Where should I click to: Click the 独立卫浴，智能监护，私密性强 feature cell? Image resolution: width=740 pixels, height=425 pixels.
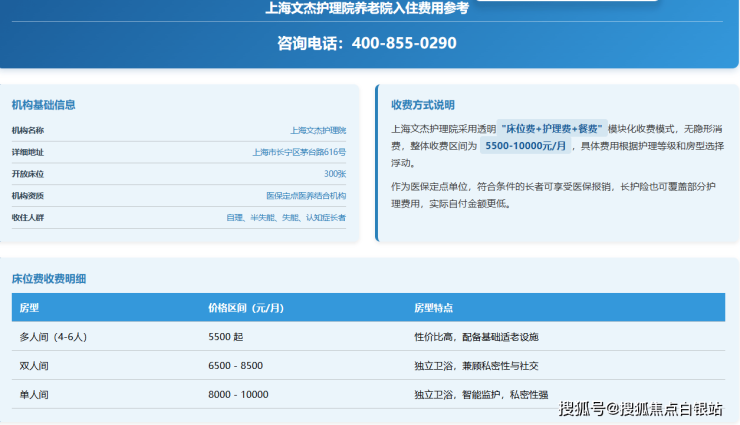point(481,394)
